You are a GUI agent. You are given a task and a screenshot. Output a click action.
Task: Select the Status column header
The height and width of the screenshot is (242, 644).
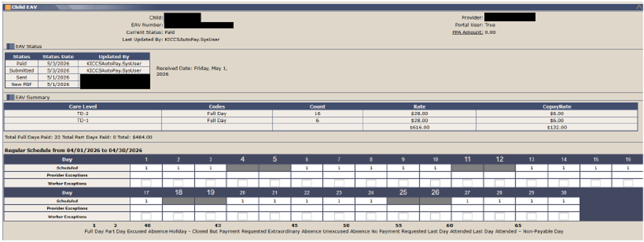click(x=22, y=56)
